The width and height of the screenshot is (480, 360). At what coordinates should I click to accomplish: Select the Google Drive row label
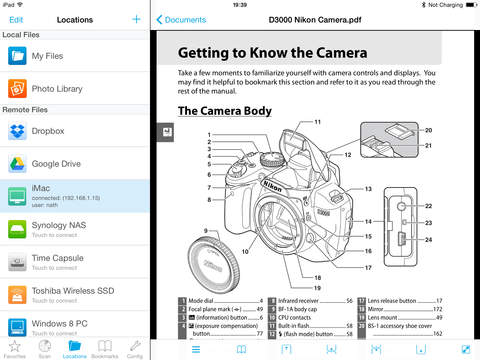click(56, 164)
